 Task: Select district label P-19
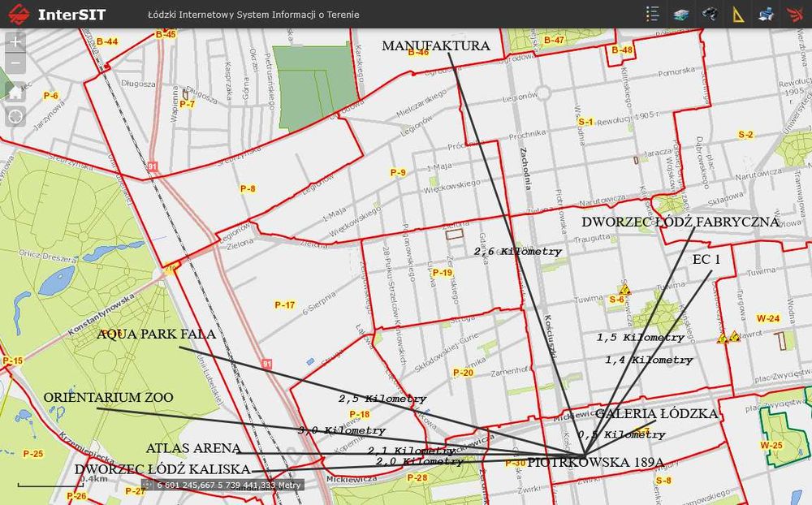pos(443,273)
